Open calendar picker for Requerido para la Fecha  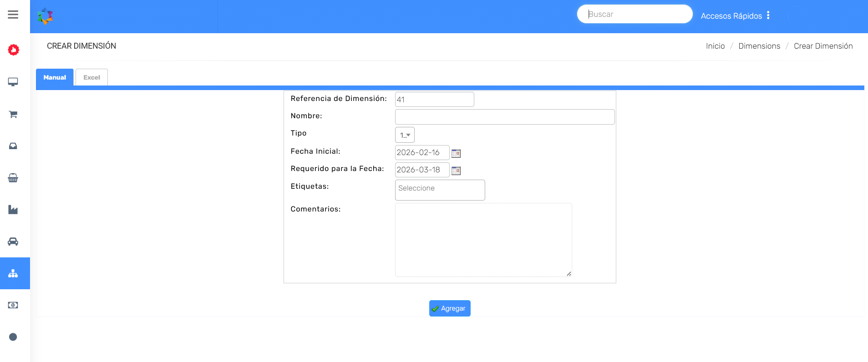456,171
